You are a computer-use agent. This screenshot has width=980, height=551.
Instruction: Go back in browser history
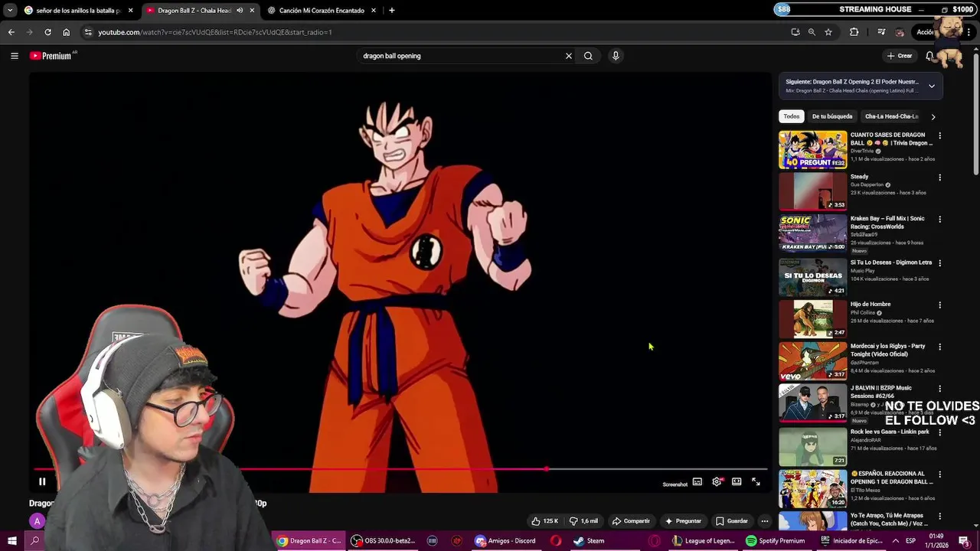(x=11, y=32)
